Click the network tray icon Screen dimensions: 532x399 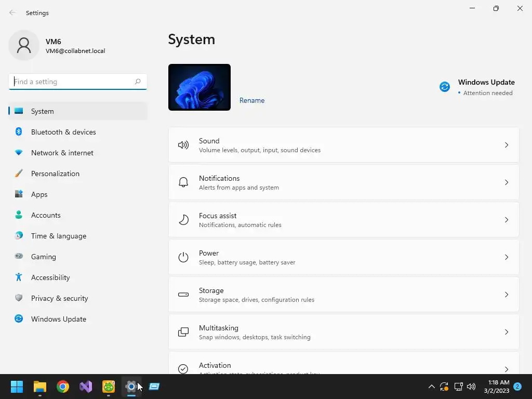[x=458, y=387]
